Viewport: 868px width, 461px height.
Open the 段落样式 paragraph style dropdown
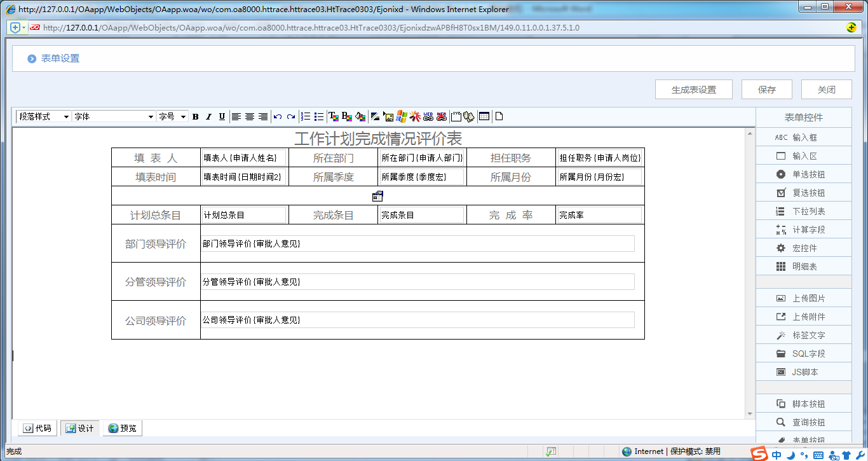click(x=43, y=116)
